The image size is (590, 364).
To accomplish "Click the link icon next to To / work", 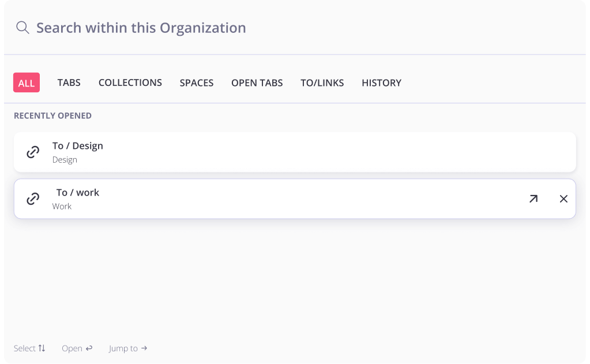I will [x=33, y=198].
